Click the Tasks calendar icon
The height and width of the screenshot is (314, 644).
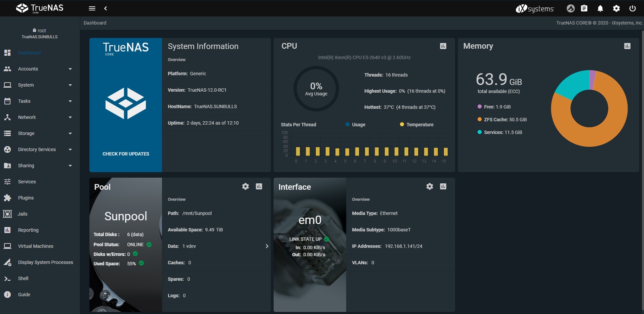pyautogui.click(x=7, y=101)
